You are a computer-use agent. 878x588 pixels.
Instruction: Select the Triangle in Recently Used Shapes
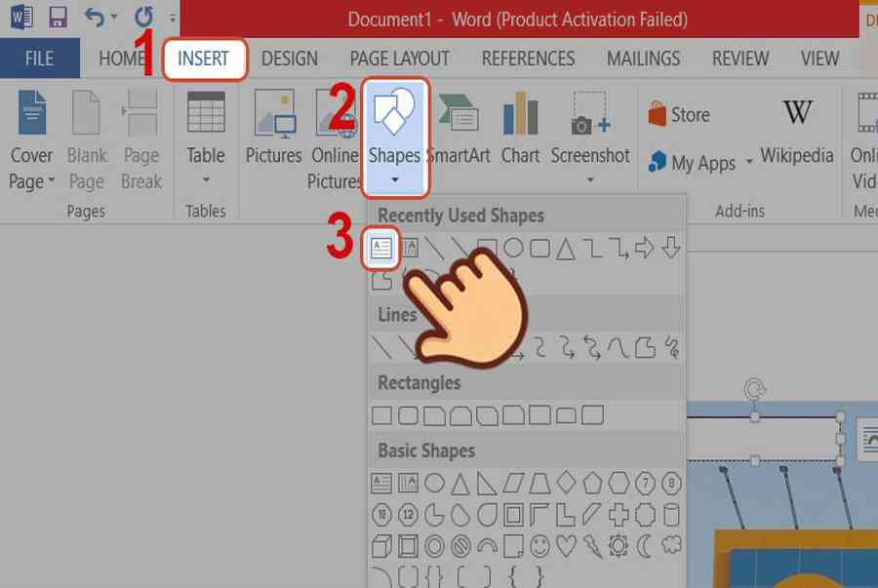[x=566, y=249]
